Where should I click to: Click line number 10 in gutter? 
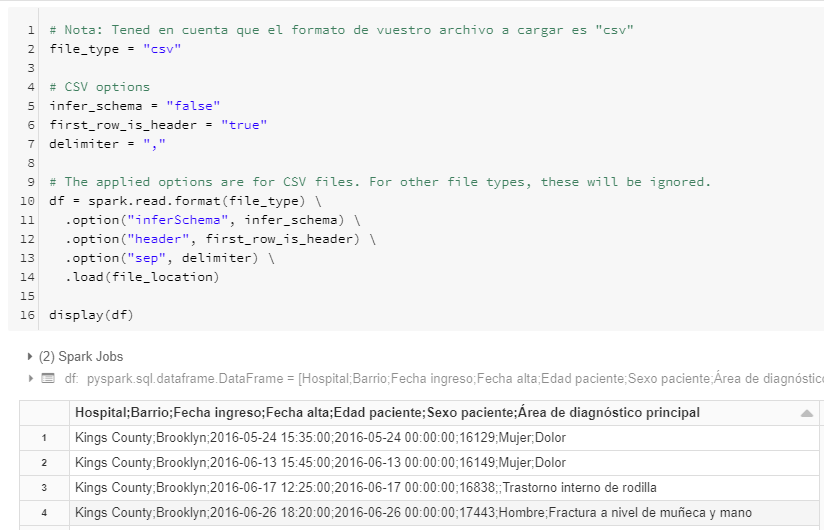27,201
